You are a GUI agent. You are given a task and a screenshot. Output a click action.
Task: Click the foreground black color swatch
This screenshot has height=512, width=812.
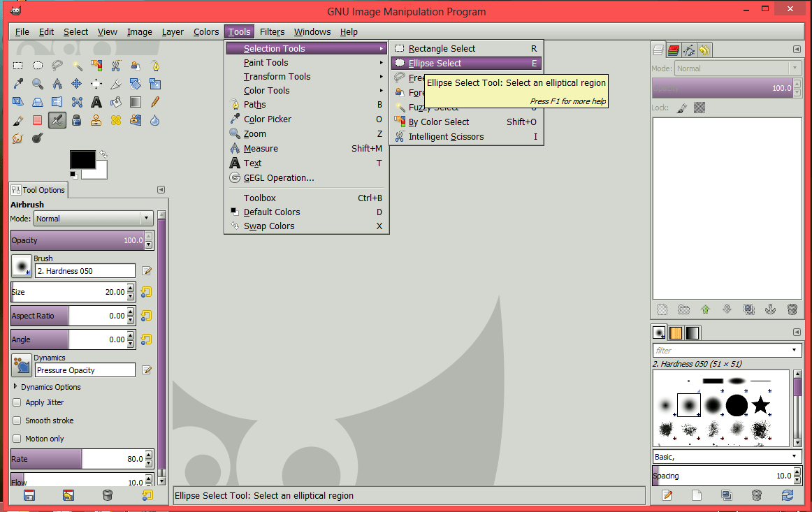pos(83,160)
